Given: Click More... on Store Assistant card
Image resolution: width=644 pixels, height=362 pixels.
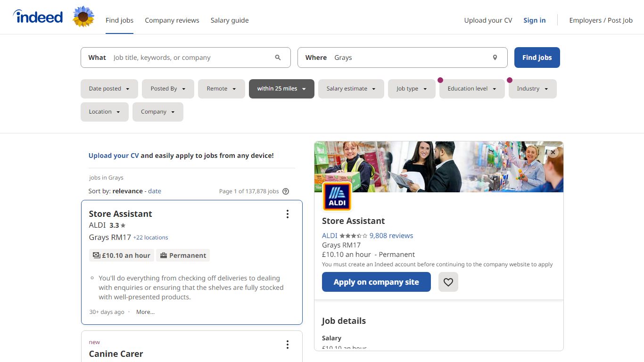Looking at the screenshot, I should [x=145, y=312].
